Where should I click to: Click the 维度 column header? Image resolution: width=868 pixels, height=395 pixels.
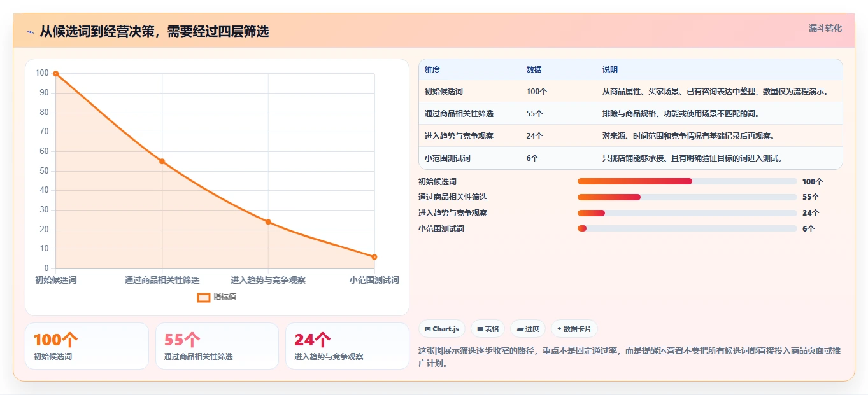(x=432, y=70)
